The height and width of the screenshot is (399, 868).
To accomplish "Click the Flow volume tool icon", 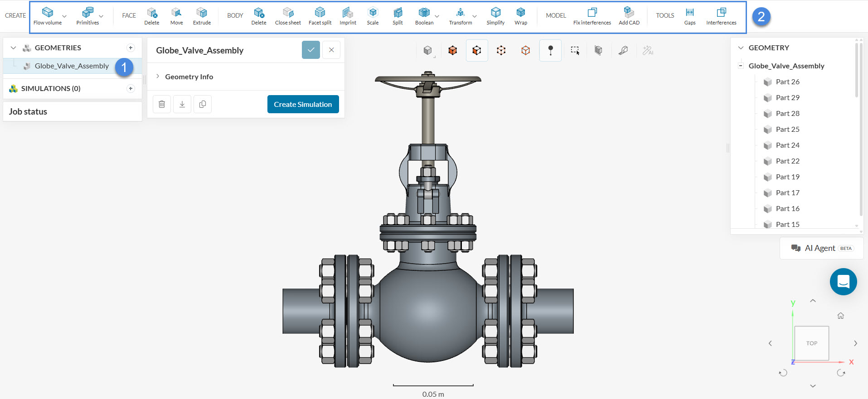I will click(x=47, y=13).
